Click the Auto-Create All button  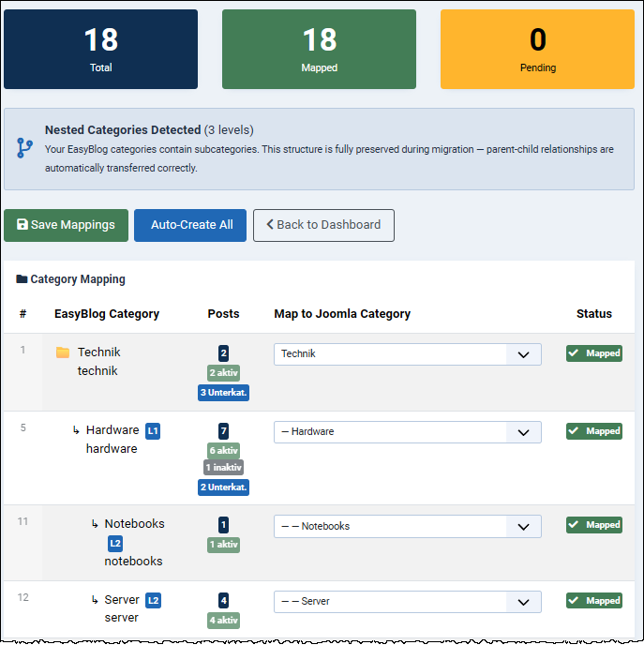190,225
